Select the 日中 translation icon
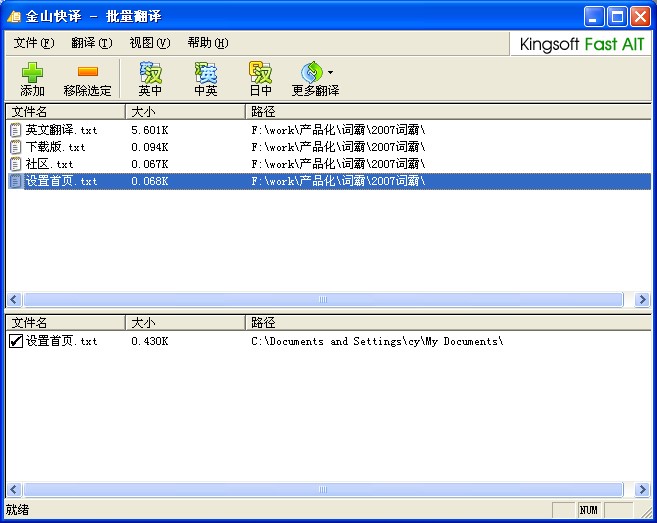The height and width of the screenshot is (523, 657). [x=260, y=72]
